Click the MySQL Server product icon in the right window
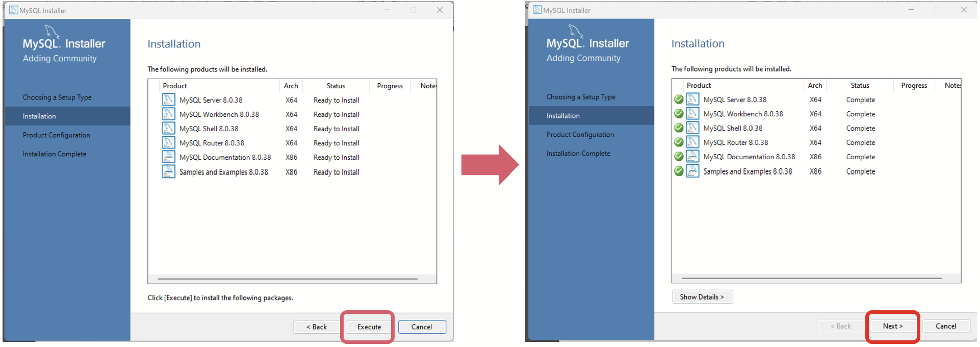The width and height of the screenshot is (980, 347). (x=692, y=99)
